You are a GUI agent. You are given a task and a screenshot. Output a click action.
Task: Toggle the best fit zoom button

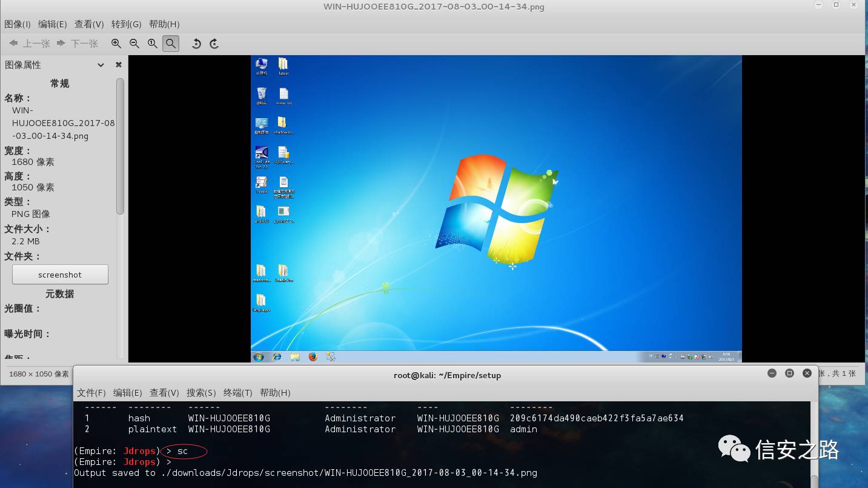click(x=171, y=44)
